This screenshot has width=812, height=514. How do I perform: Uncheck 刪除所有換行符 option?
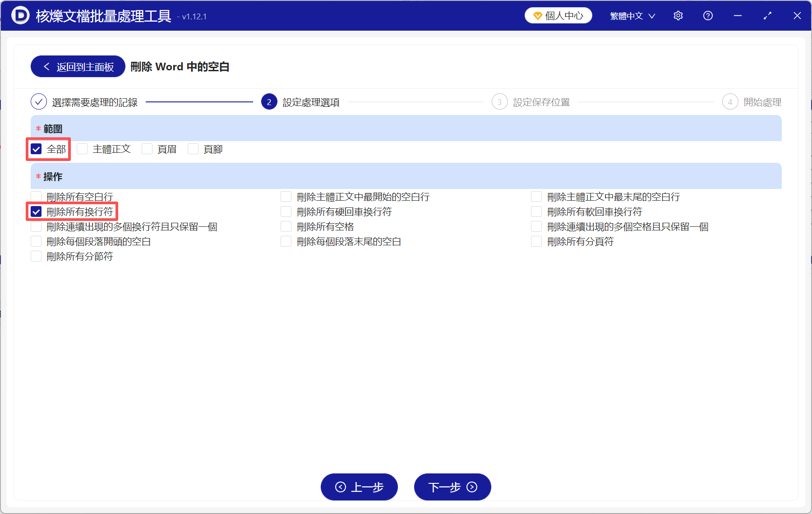pyautogui.click(x=36, y=211)
